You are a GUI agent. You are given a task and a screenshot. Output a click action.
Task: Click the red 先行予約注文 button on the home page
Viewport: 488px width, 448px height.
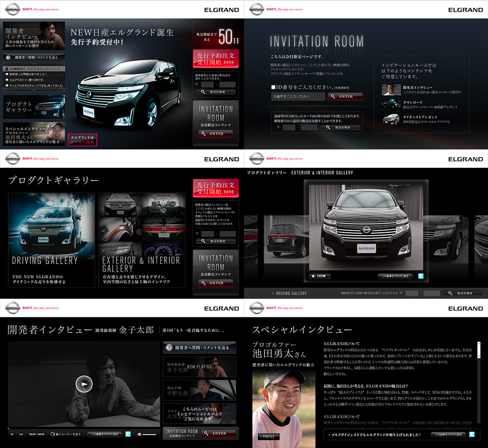pos(216,59)
